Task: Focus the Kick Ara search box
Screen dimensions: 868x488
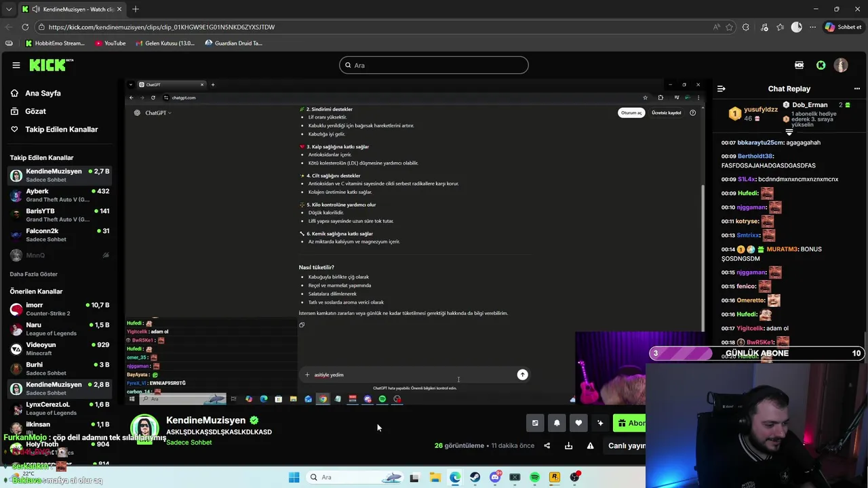Action: pos(434,65)
